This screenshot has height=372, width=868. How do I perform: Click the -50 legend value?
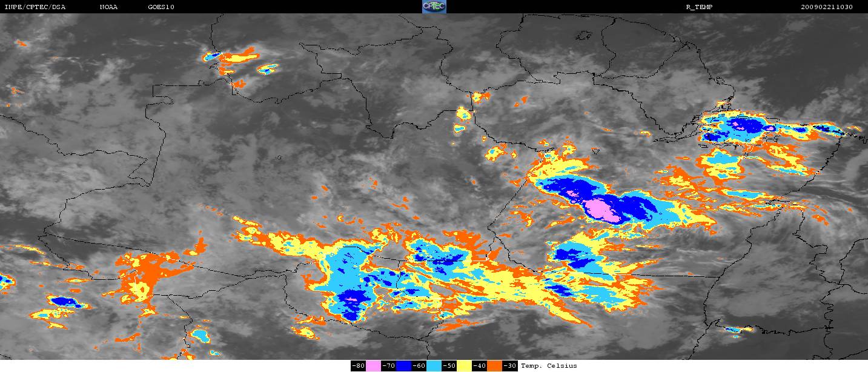tap(449, 366)
